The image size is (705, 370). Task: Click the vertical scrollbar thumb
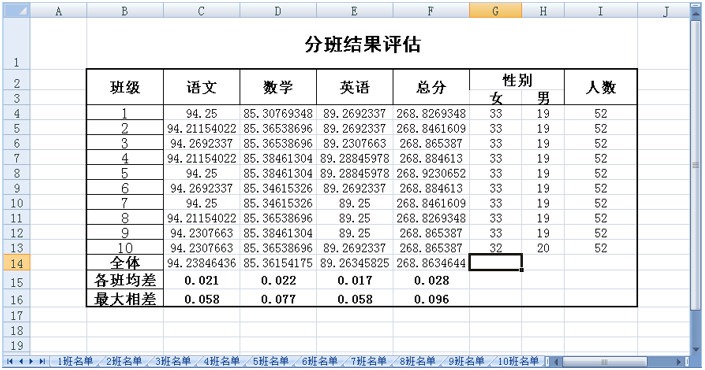(x=696, y=165)
